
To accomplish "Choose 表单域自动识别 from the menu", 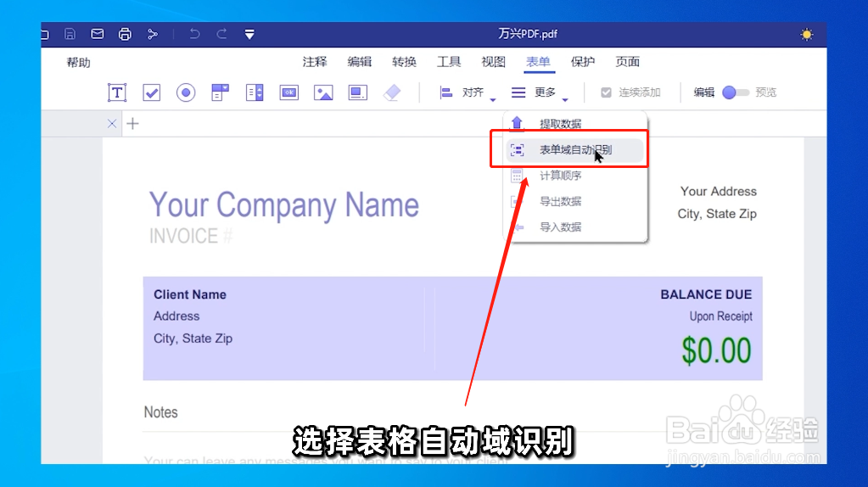I will 574,150.
